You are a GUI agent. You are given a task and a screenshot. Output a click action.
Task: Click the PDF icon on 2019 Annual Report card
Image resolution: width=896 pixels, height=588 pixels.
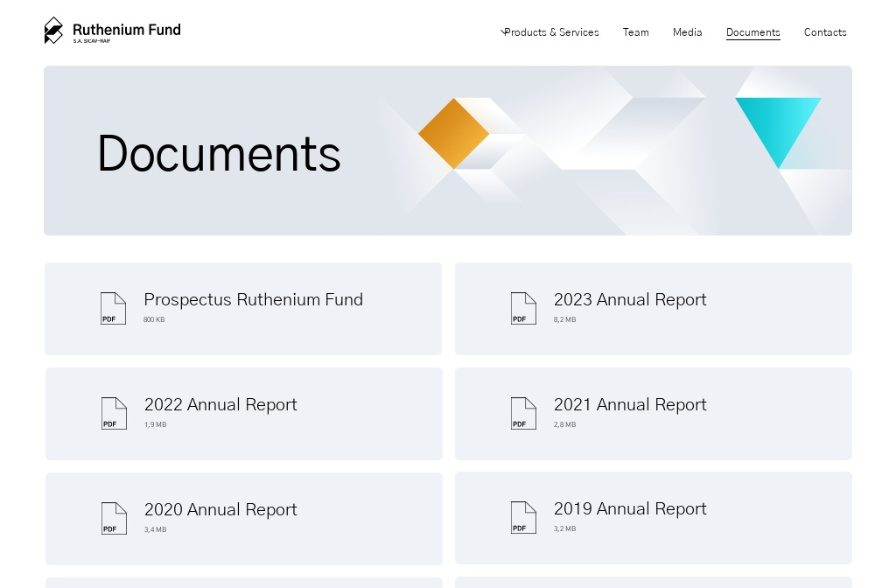click(x=523, y=517)
